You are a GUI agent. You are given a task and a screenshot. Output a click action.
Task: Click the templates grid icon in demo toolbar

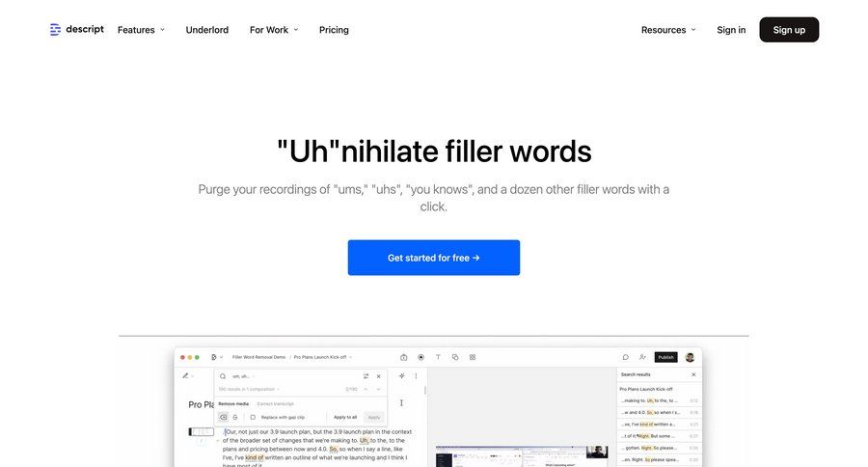click(x=473, y=357)
